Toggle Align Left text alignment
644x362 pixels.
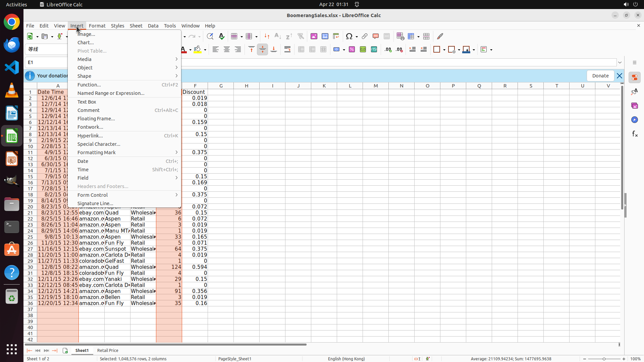(x=215, y=50)
